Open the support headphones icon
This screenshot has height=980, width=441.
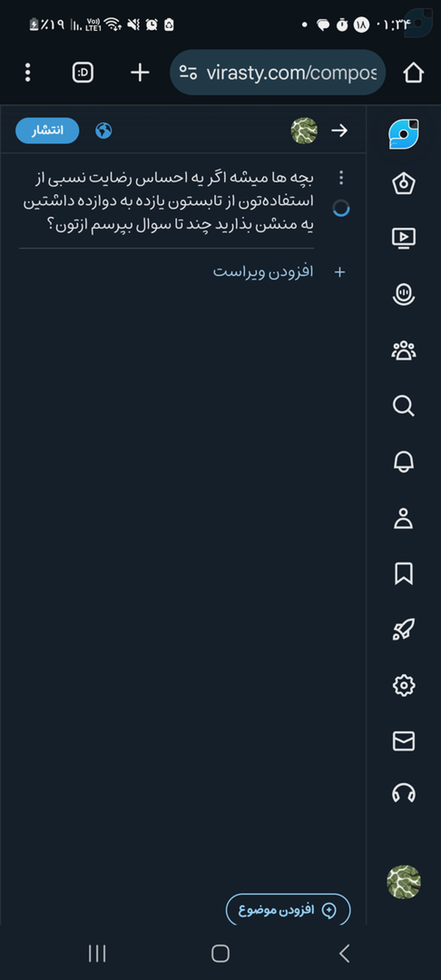[x=403, y=793]
